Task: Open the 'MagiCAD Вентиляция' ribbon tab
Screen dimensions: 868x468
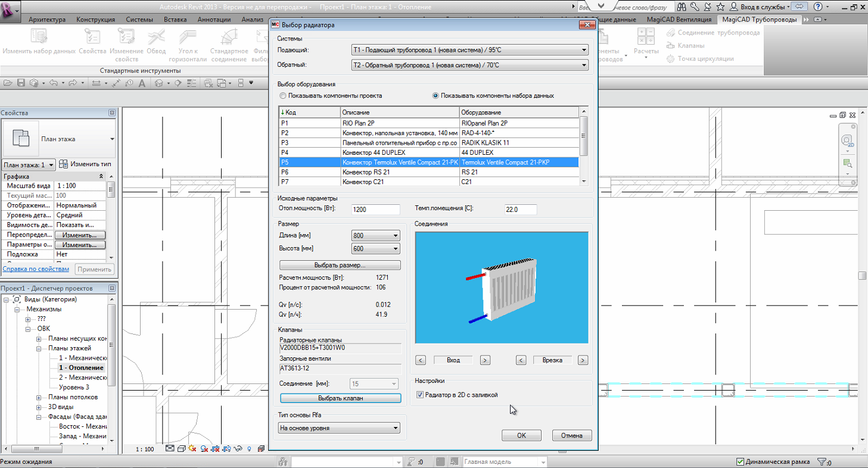Action: click(679, 20)
